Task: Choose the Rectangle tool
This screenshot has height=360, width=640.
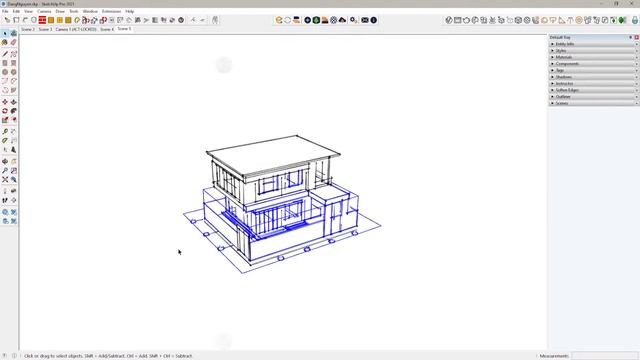Action: point(5,63)
